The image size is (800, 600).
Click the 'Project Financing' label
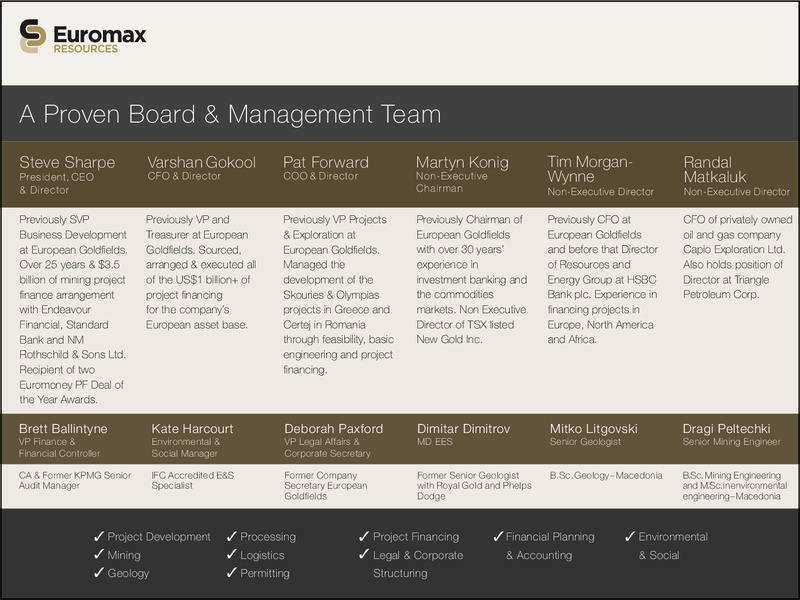(416, 537)
